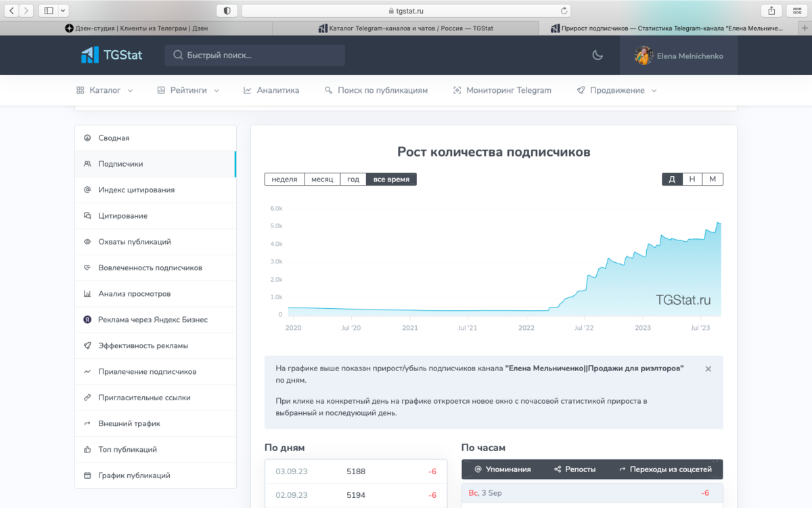Click the Safari share icon
812x508 pixels.
[x=771, y=11]
